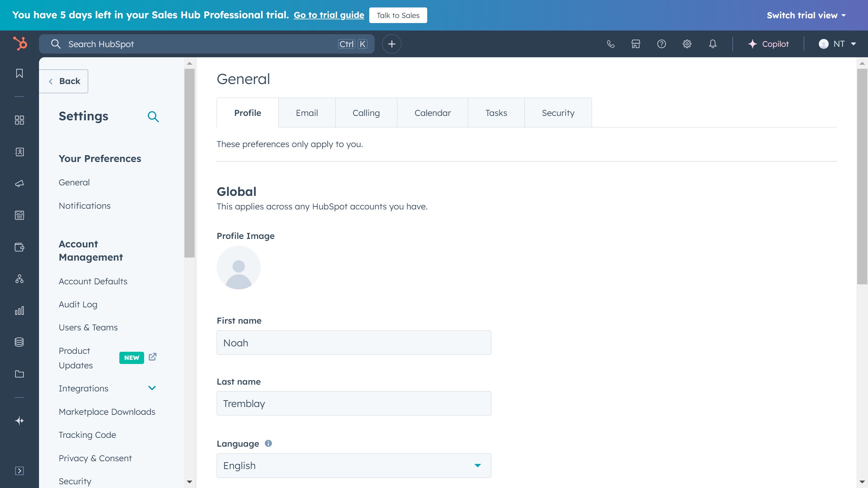Open Product Updates external link icon
This screenshot has height=488, width=868.
click(153, 357)
